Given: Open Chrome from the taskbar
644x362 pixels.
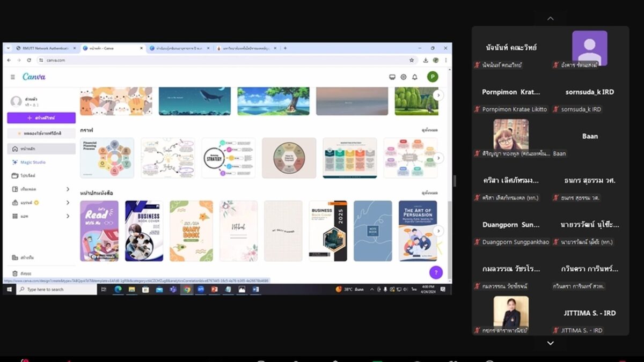Looking at the screenshot, I should click(186, 289).
